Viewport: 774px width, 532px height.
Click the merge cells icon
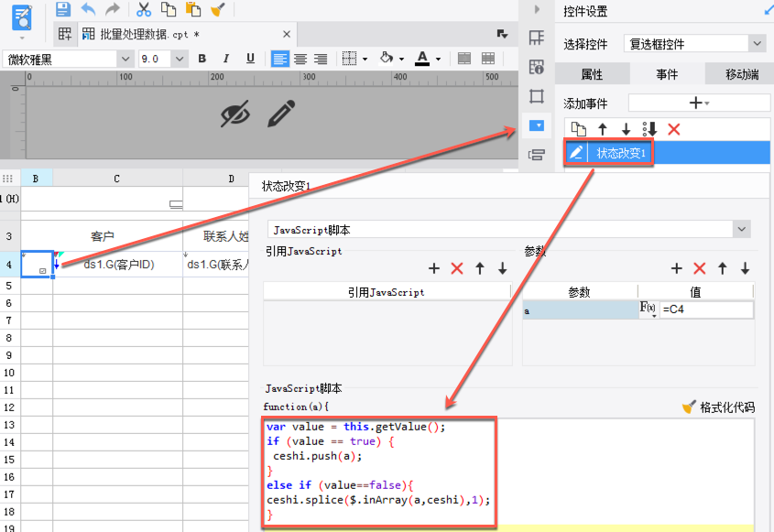point(464,59)
